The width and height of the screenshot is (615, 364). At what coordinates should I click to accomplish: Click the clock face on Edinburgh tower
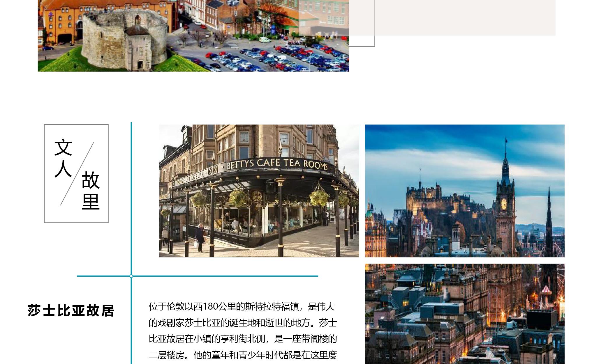(504, 204)
